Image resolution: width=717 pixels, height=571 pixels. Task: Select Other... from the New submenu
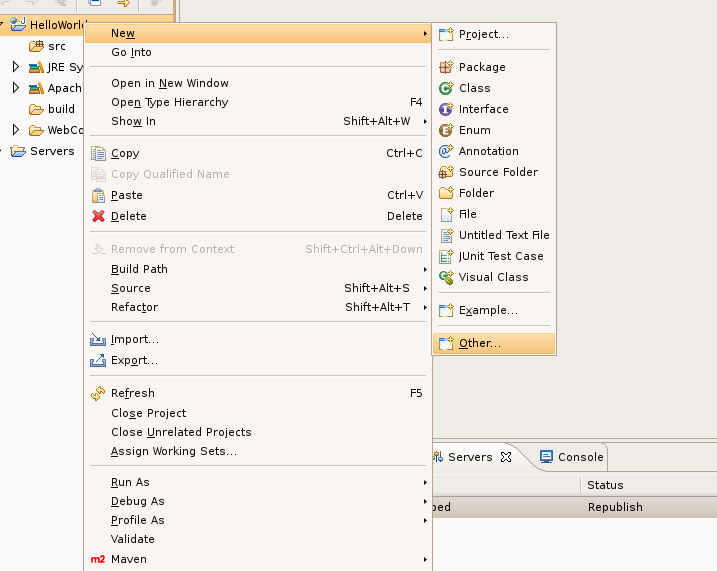(x=480, y=343)
